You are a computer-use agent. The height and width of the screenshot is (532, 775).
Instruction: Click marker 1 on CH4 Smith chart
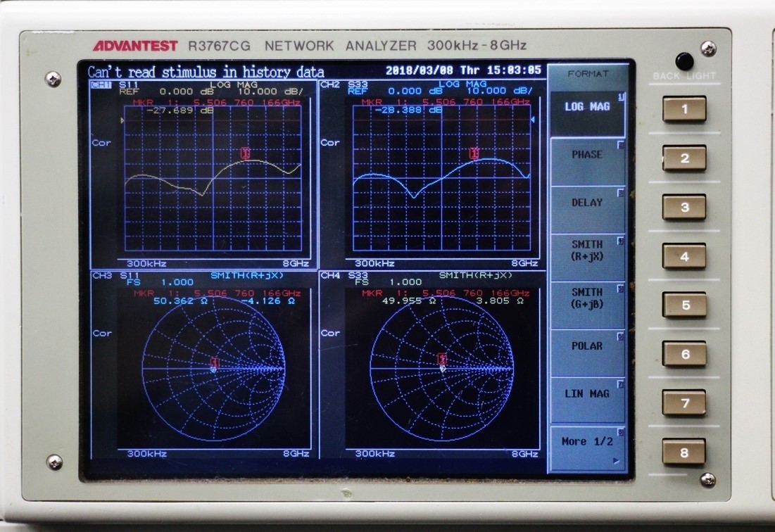pos(442,359)
